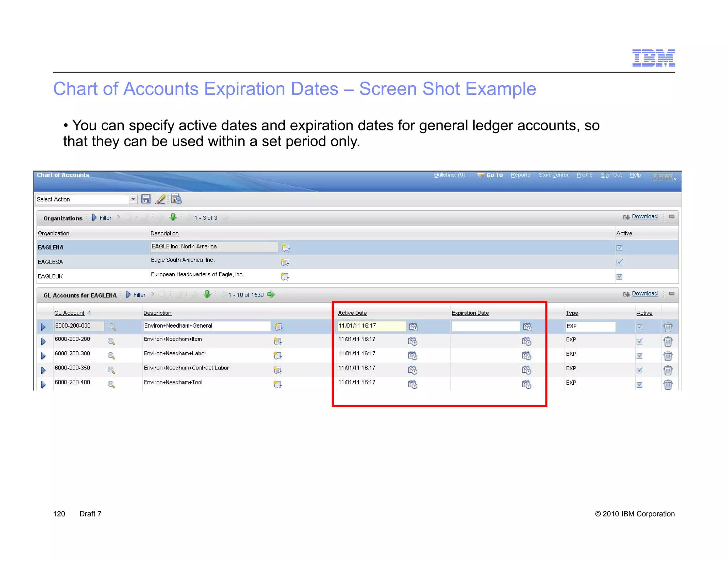Image resolution: width=728 pixels, height=562 pixels.
Task: Select the EAGLENA organization row
Action: pos(358,247)
